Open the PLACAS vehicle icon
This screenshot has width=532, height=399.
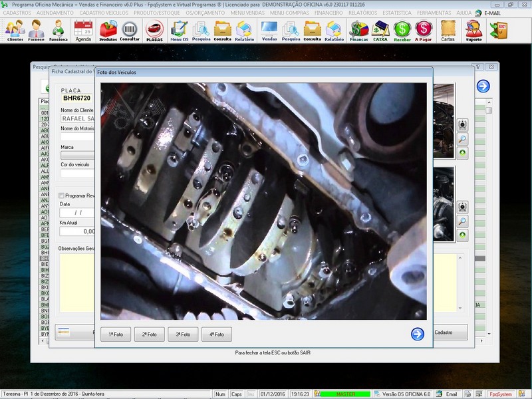pyautogui.click(x=154, y=30)
